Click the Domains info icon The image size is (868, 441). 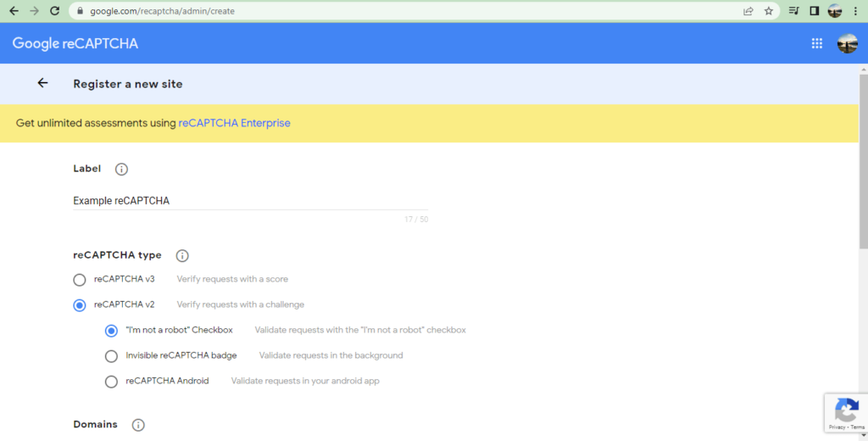[138, 425]
